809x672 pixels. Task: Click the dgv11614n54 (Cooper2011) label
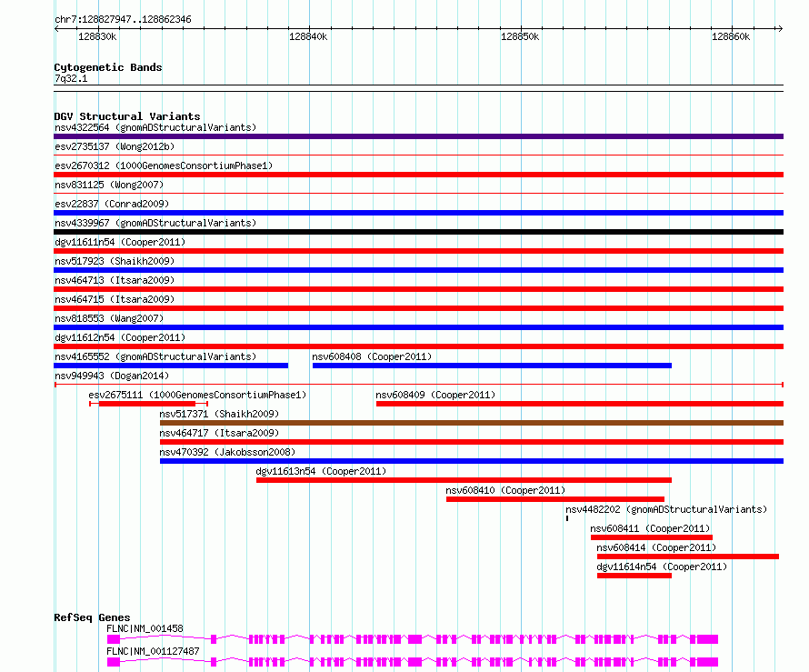point(662,567)
